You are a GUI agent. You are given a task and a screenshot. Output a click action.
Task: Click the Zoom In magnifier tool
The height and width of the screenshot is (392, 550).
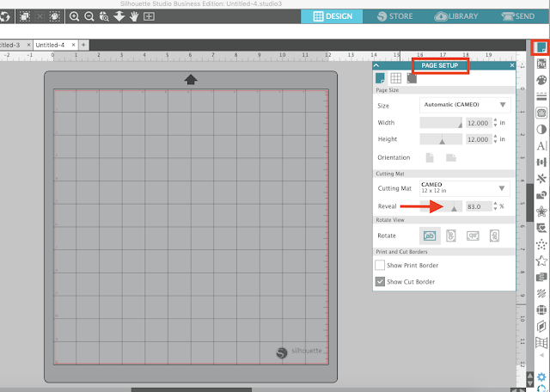click(74, 16)
